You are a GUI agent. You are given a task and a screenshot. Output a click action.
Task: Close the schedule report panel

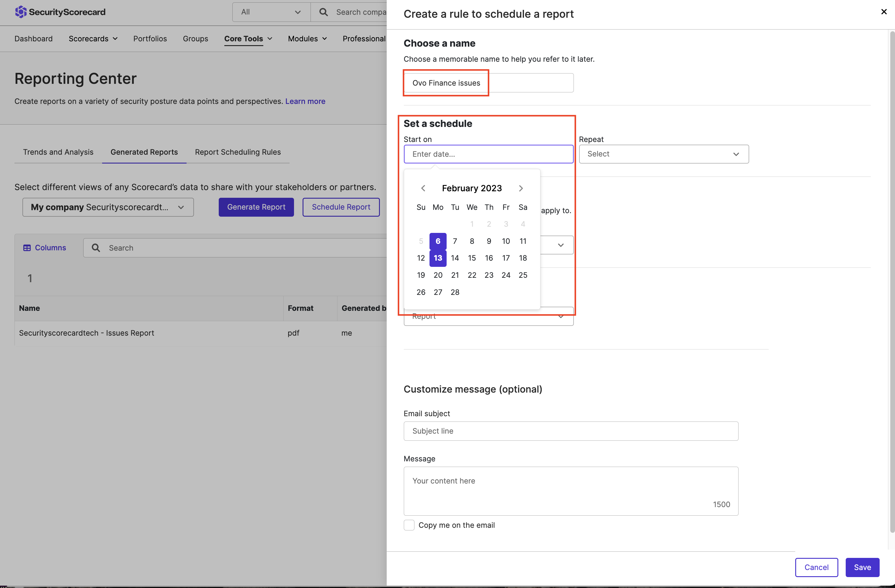pos(884,12)
